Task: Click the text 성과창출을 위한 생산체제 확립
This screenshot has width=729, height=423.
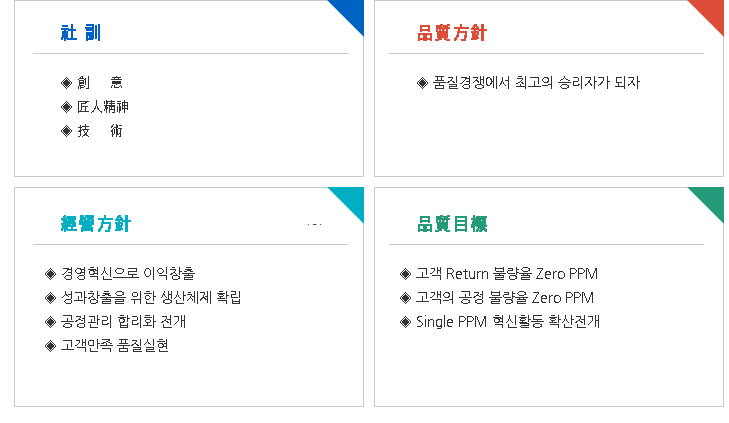Action: (x=151, y=297)
